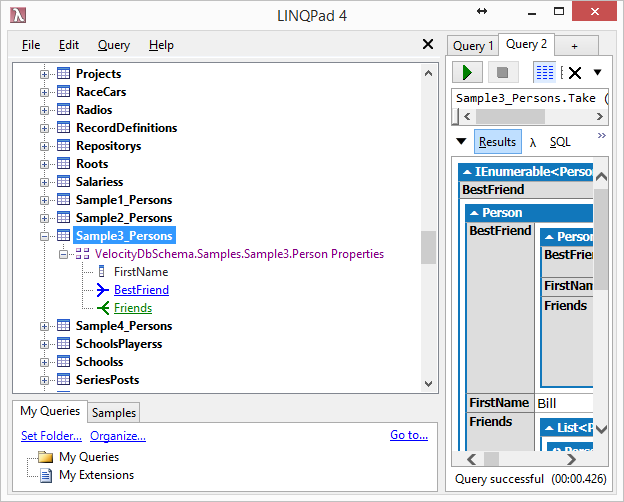The height and width of the screenshot is (502, 624).
Task: Expand the RaceCars tree node
Action: pos(44,92)
